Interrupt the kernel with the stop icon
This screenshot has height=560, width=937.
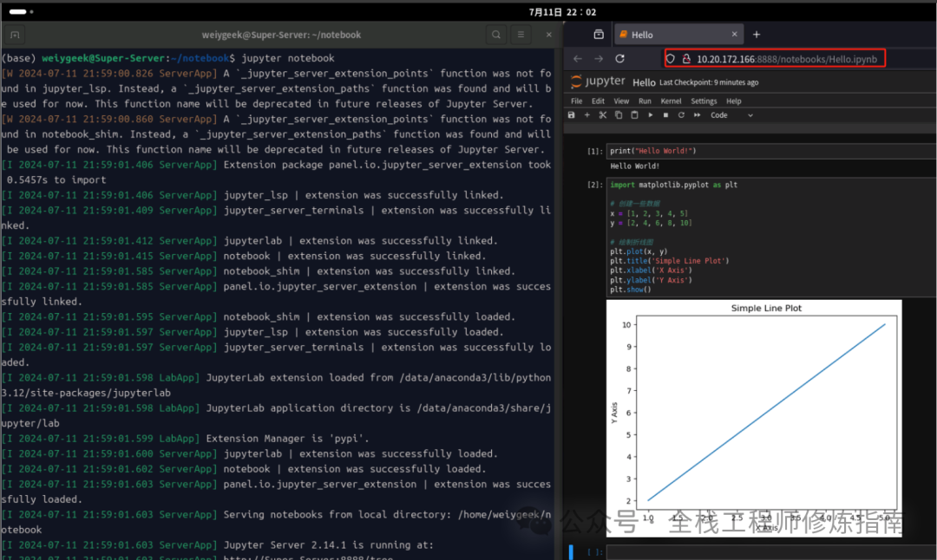pos(665,115)
